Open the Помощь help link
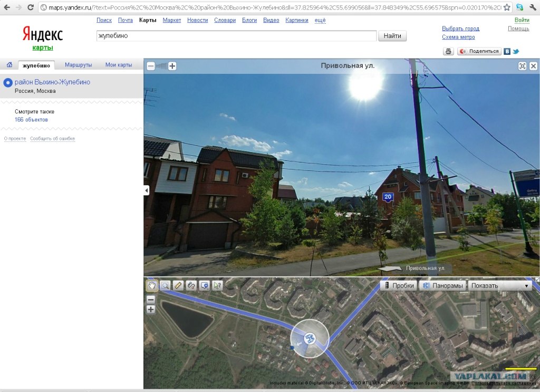The image size is (540, 392). [x=518, y=28]
